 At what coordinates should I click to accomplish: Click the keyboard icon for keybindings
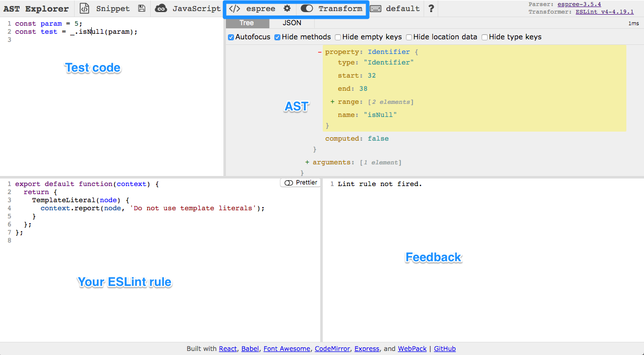click(x=376, y=9)
